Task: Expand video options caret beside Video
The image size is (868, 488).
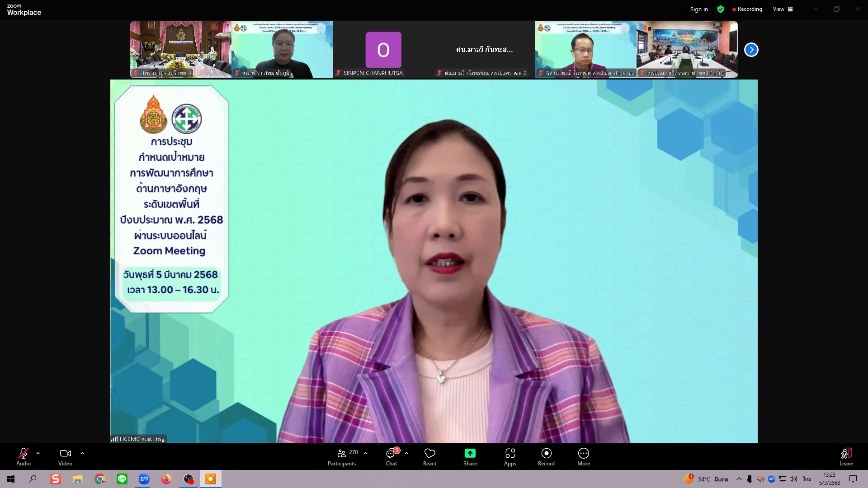Action: pyautogui.click(x=82, y=453)
